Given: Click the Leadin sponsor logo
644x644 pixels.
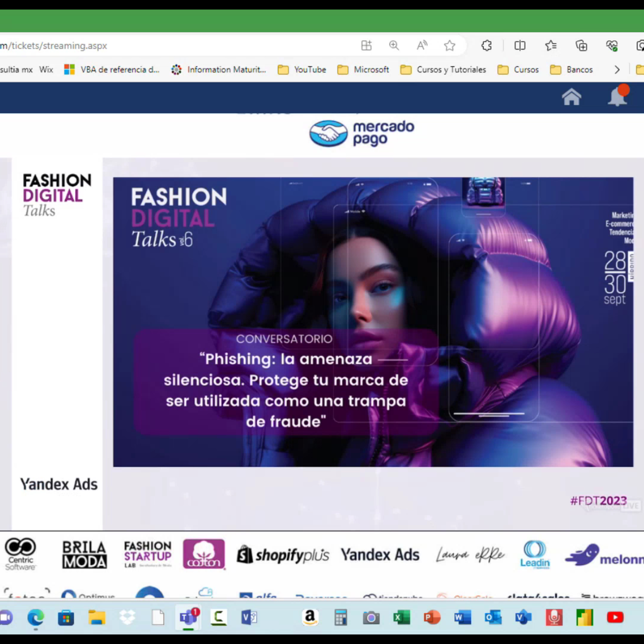Looking at the screenshot, I should [x=535, y=555].
